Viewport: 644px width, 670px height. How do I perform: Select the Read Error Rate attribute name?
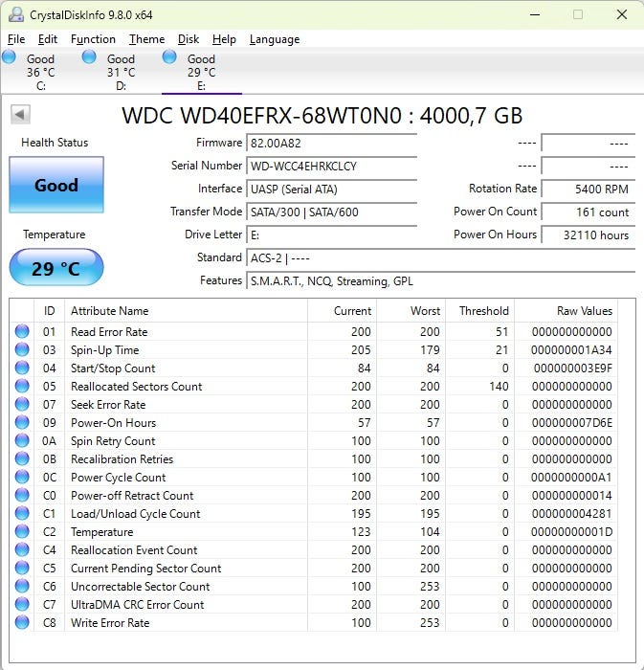tap(109, 331)
